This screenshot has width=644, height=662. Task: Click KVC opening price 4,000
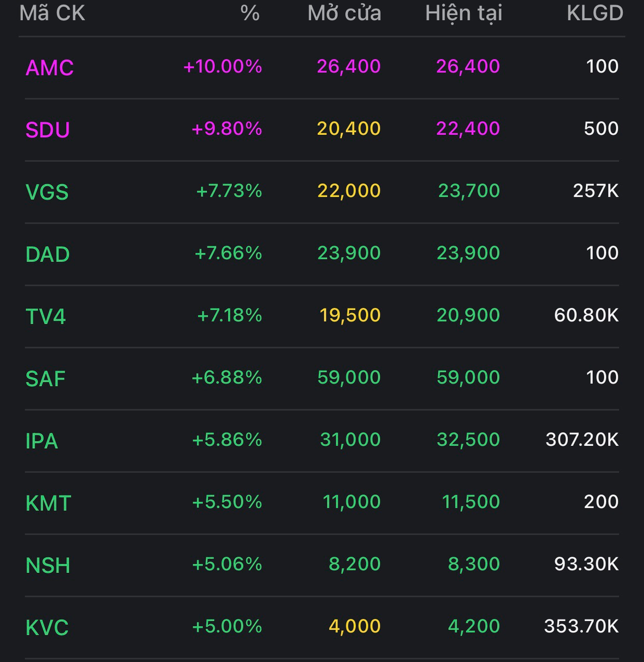pyautogui.click(x=355, y=626)
